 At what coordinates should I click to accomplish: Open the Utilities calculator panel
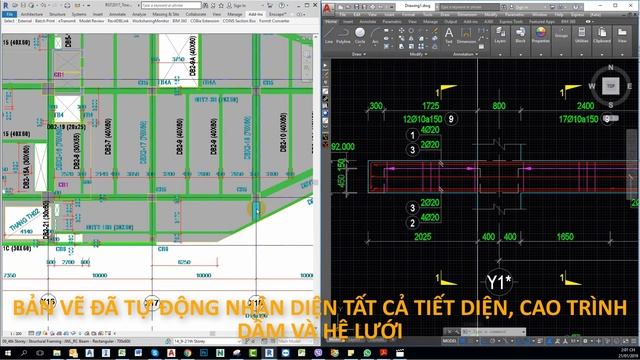coord(581,35)
